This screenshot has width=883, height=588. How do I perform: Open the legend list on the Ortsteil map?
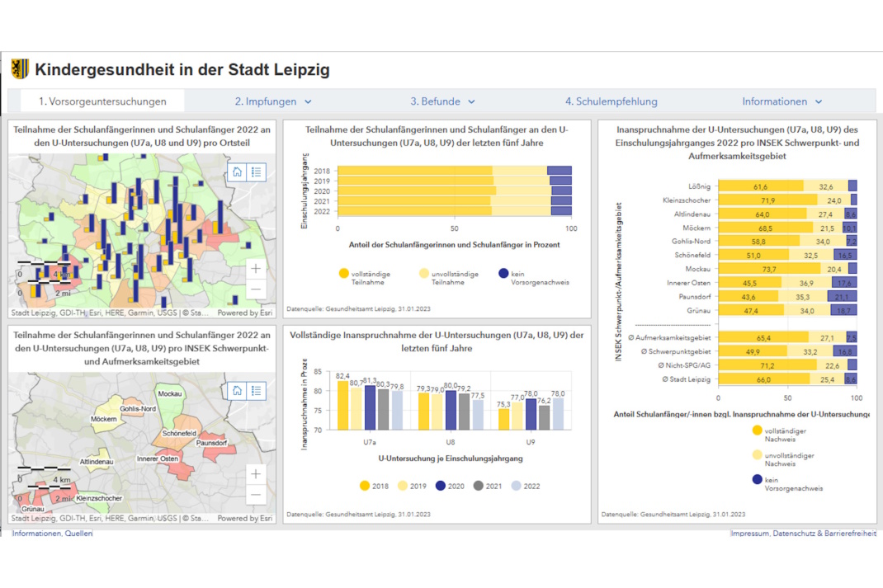click(x=257, y=172)
